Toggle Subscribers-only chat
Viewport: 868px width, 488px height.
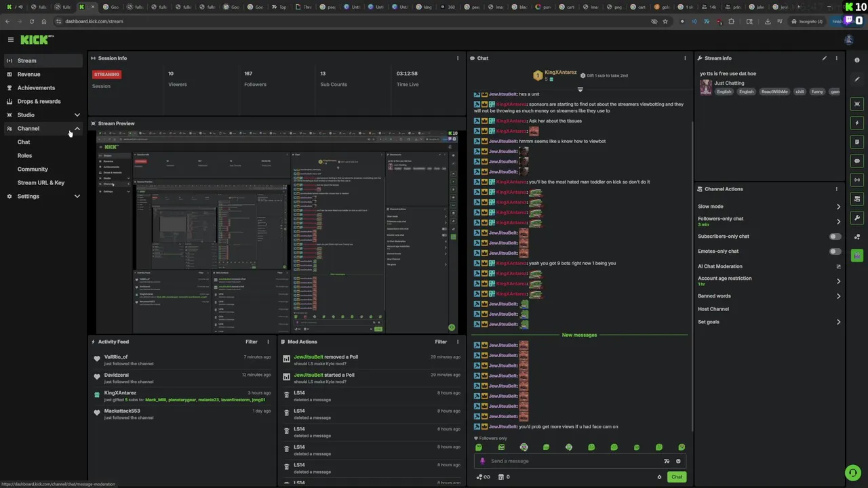pos(835,237)
